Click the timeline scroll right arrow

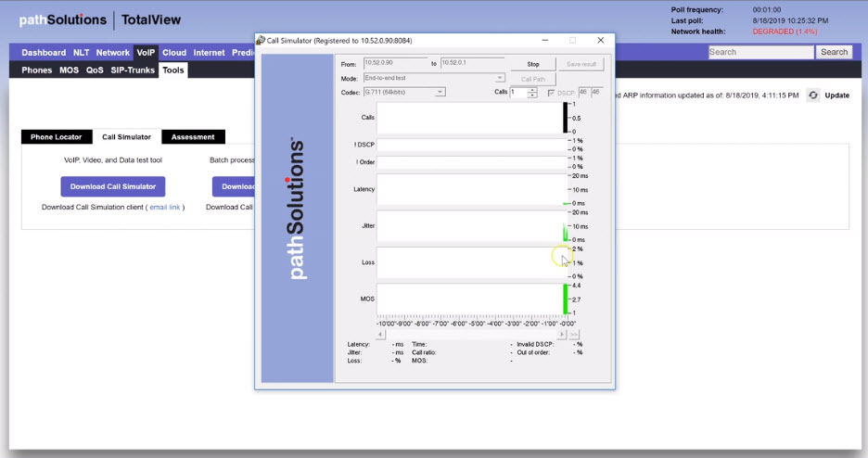562,335
